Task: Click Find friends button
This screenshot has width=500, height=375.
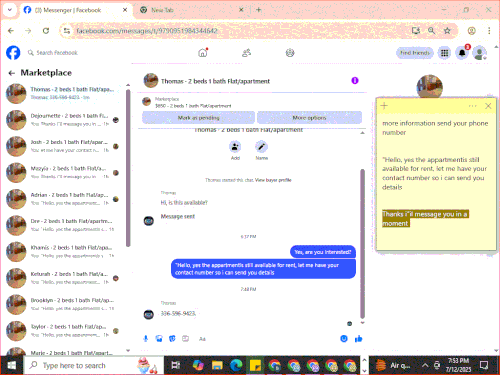Action: [415, 53]
